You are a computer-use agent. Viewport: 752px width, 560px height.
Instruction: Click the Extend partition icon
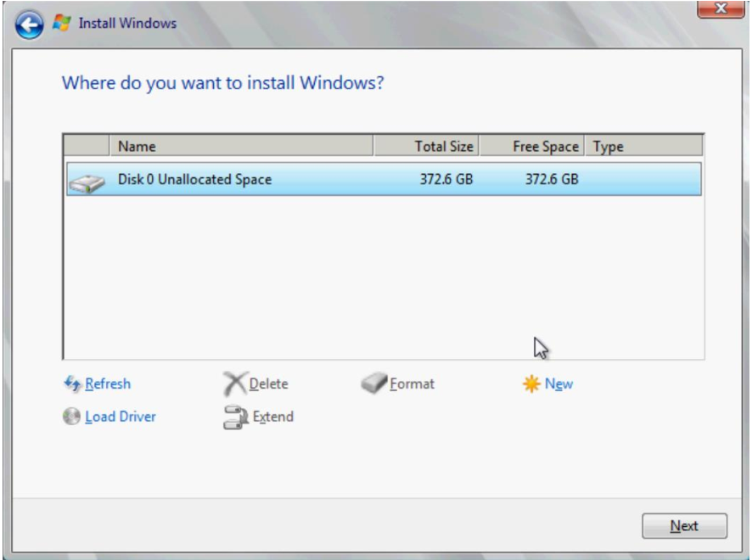pyautogui.click(x=235, y=417)
